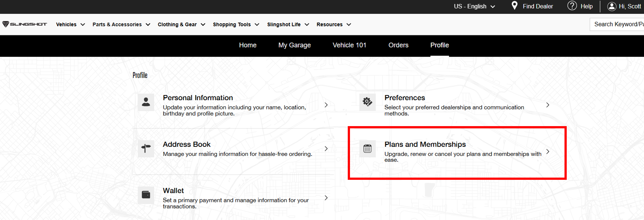Click the user account avatar icon
Screen dimensions: 644x220
[612, 6]
